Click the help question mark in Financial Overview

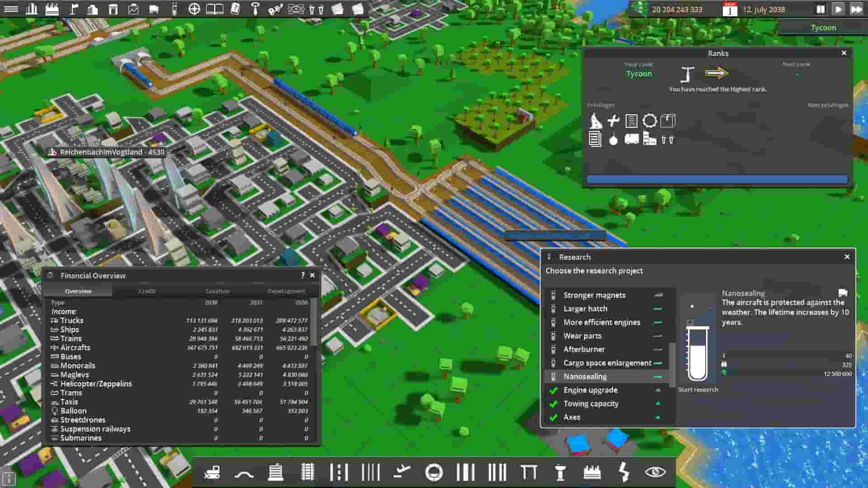click(302, 275)
